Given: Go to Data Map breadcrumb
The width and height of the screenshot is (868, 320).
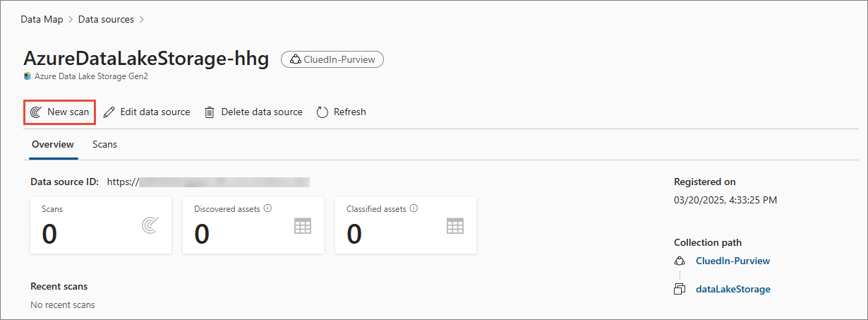Looking at the screenshot, I should [41, 19].
